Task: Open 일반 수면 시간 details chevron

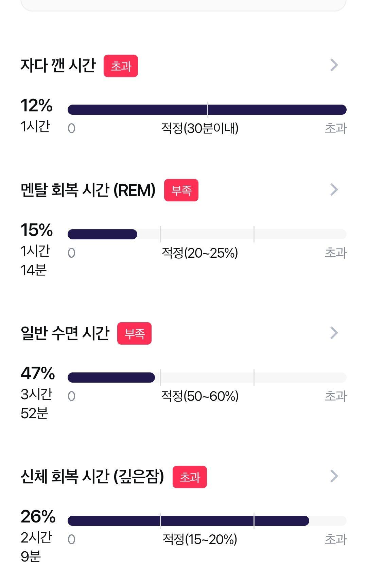Action: click(x=334, y=333)
